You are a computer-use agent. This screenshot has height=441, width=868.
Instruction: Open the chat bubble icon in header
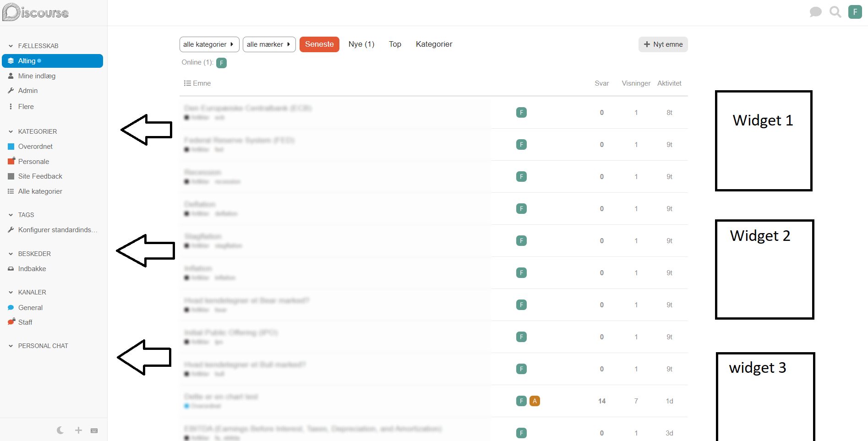(815, 12)
